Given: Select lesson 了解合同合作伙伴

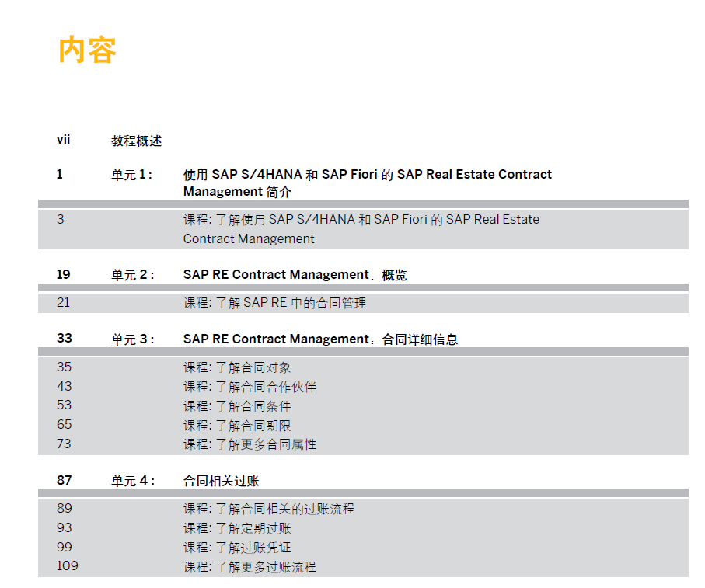Looking at the screenshot, I should point(250,387).
